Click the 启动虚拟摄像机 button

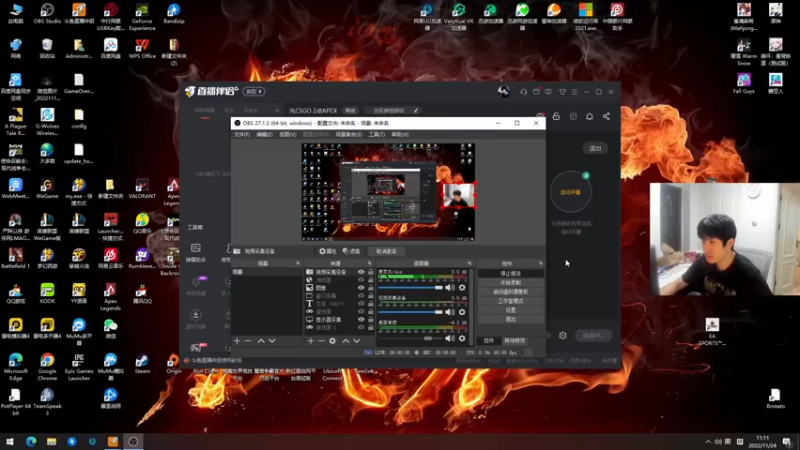(x=511, y=292)
